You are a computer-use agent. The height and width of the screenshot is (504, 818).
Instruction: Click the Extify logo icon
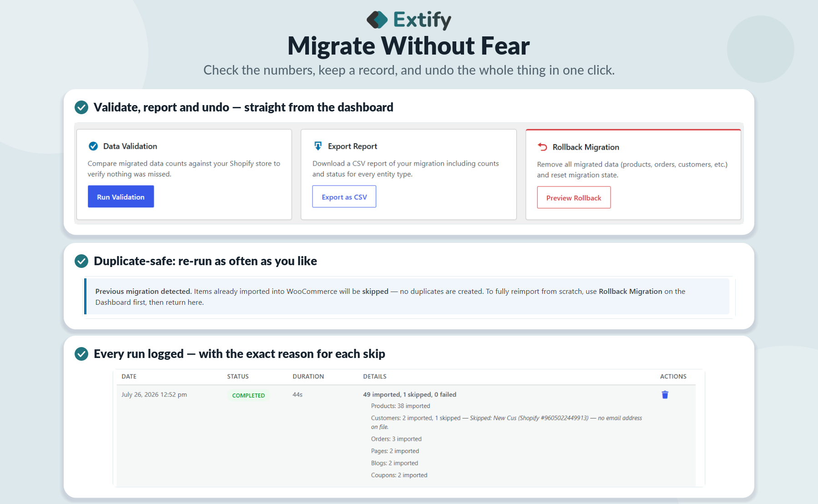[x=377, y=20]
